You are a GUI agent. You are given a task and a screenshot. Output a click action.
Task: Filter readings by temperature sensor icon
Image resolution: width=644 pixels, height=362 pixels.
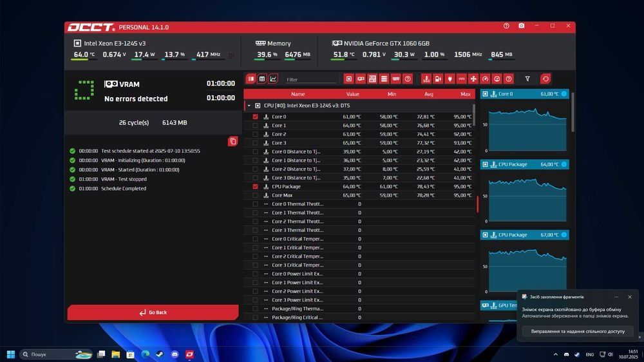pos(426,79)
